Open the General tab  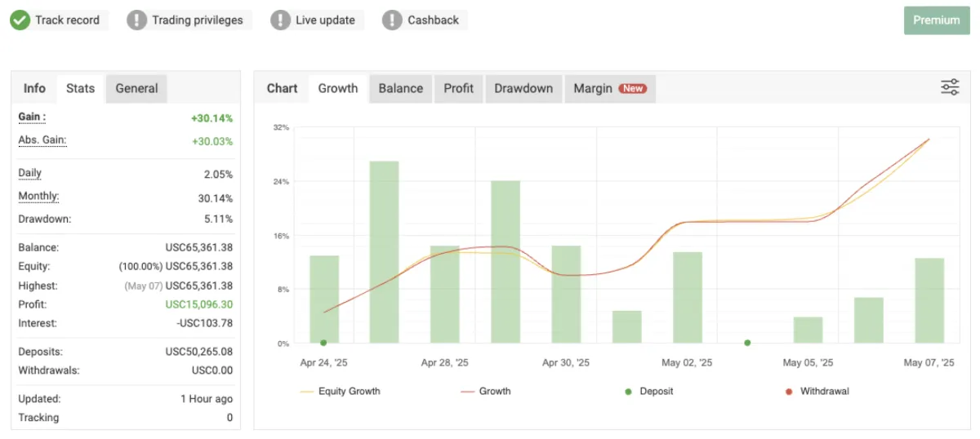point(136,88)
